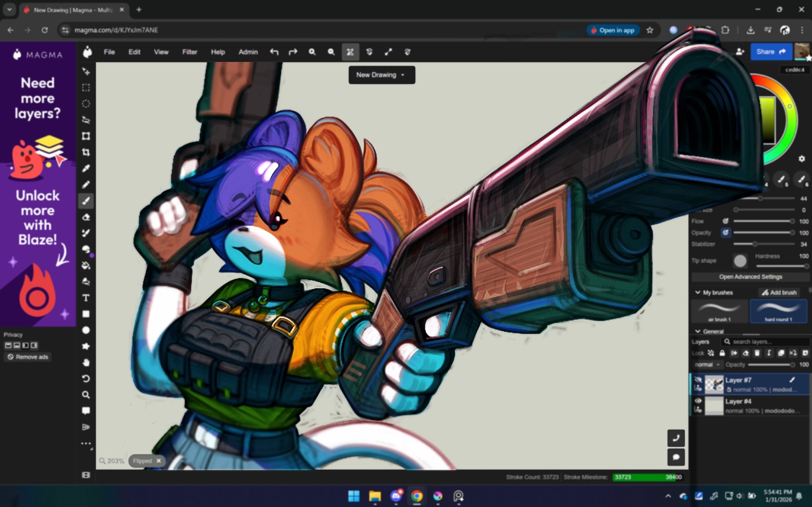Toggle the layer lock padlock icon

[x=722, y=353]
